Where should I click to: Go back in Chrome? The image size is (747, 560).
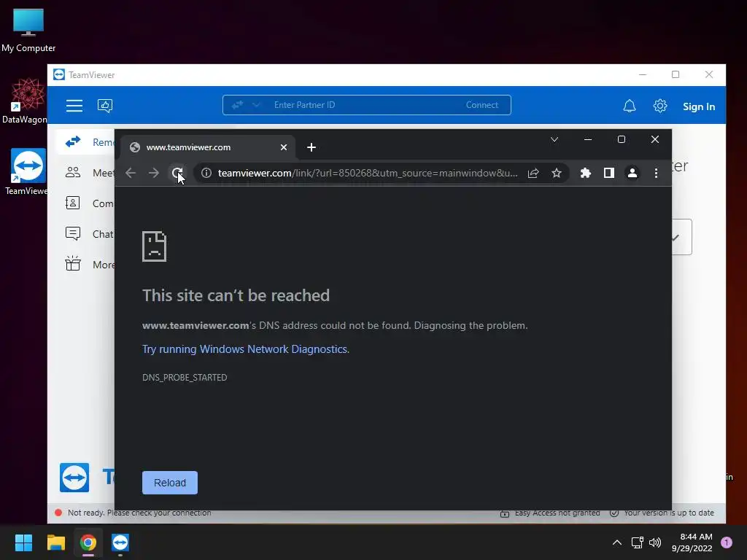click(131, 173)
